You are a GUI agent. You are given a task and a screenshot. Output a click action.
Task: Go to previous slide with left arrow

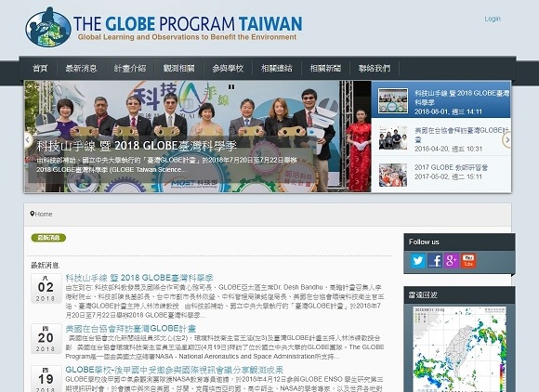(28, 140)
